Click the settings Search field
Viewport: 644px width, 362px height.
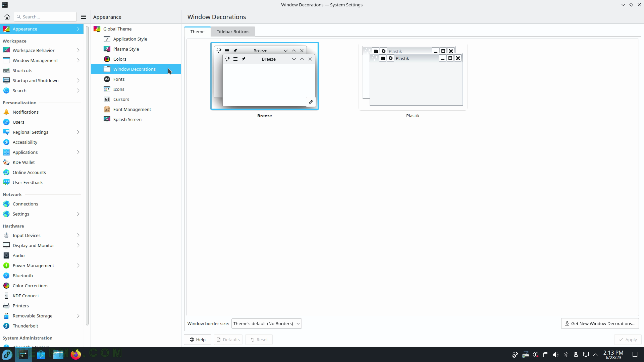pos(45,17)
